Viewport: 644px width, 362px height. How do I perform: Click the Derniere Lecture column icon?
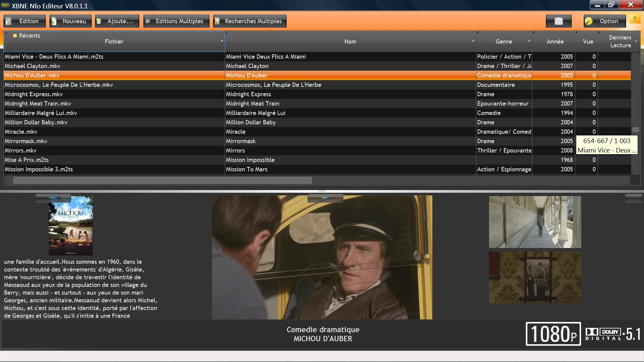click(x=635, y=41)
